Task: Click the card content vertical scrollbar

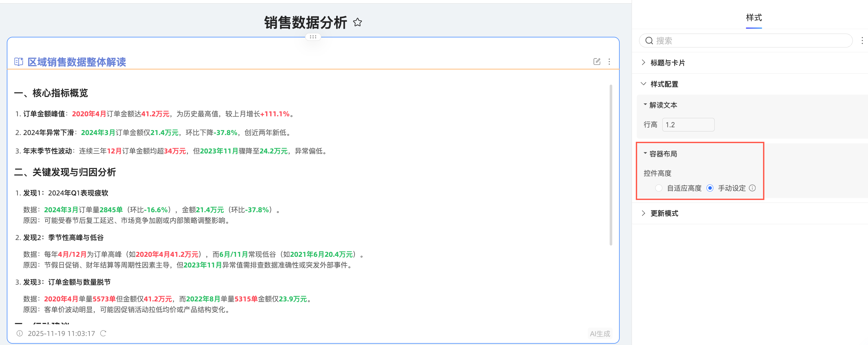Action: pos(611,165)
